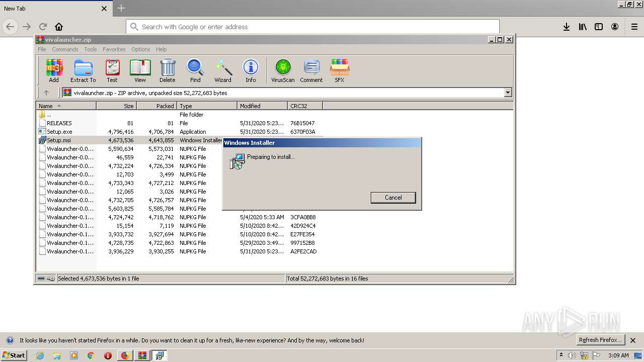Run the Test archive tool
Viewport: 644px width, 362px height.
pos(112,70)
